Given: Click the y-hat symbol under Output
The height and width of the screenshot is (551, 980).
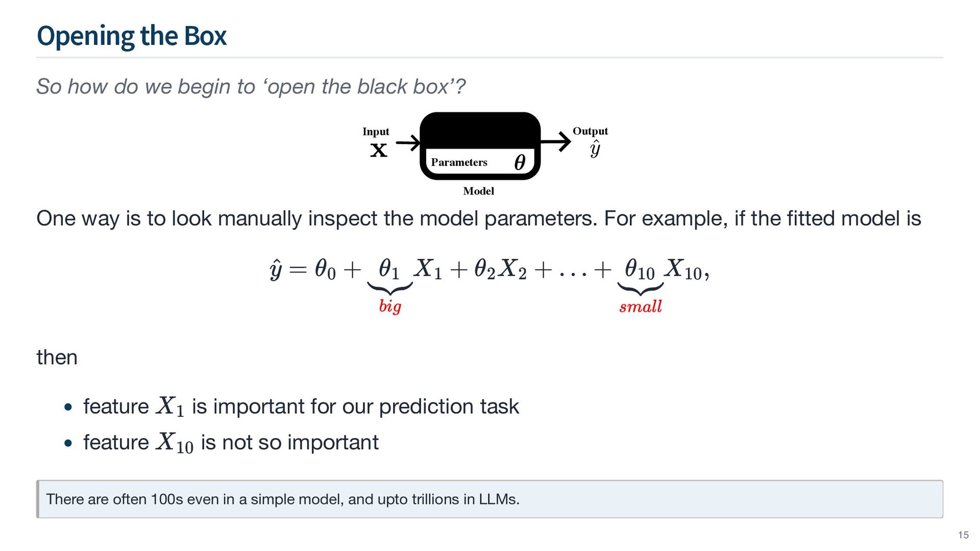Looking at the screenshot, I should (595, 149).
